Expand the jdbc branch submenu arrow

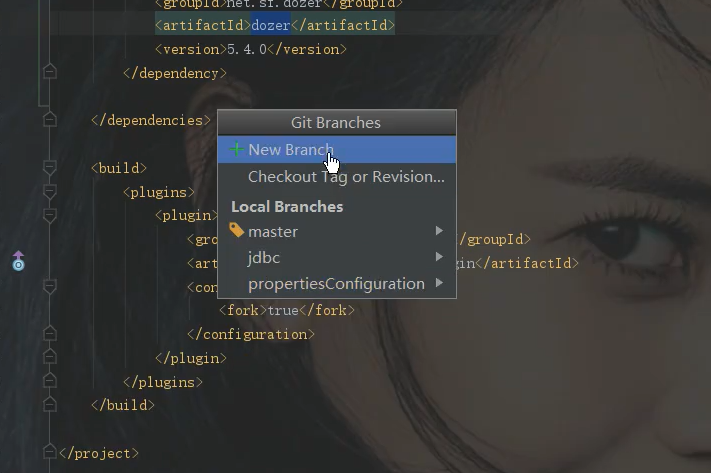tap(439, 257)
